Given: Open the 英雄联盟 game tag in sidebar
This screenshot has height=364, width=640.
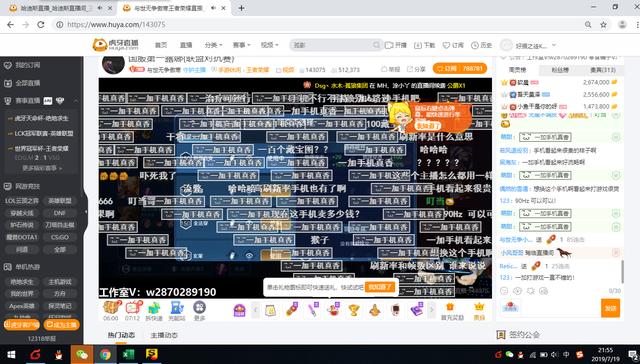Looking at the screenshot, I should (x=60, y=201).
